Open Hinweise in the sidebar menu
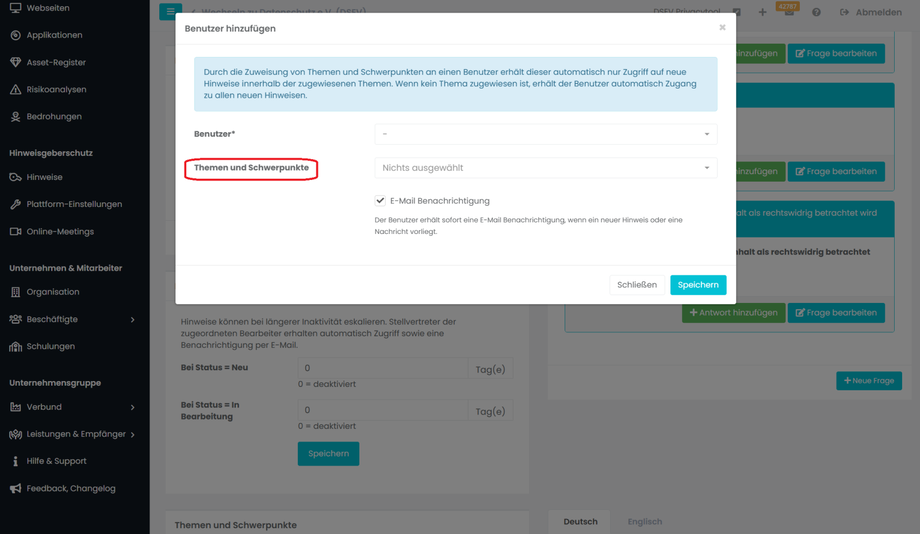This screenshot has height=534, width=920. click(44, 177)
